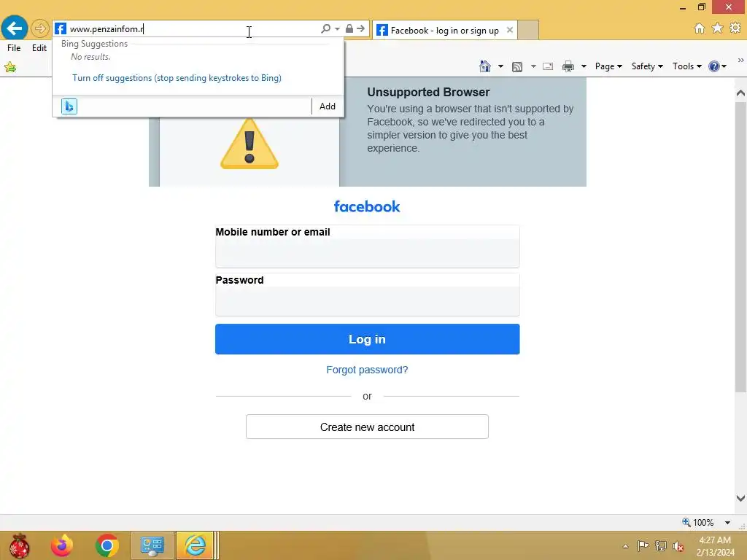Click the Forgot password? link
This screenshot has height=560, width=747.
[368, 370]
